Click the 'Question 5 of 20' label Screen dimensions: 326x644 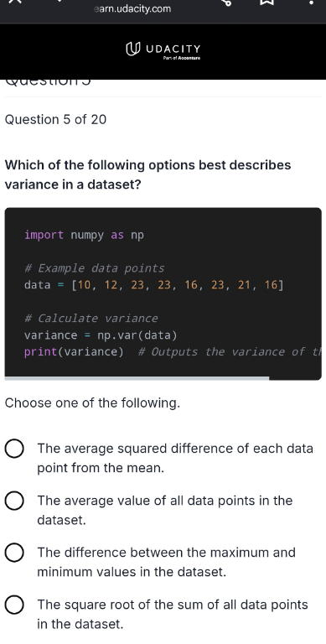[55, 120]
